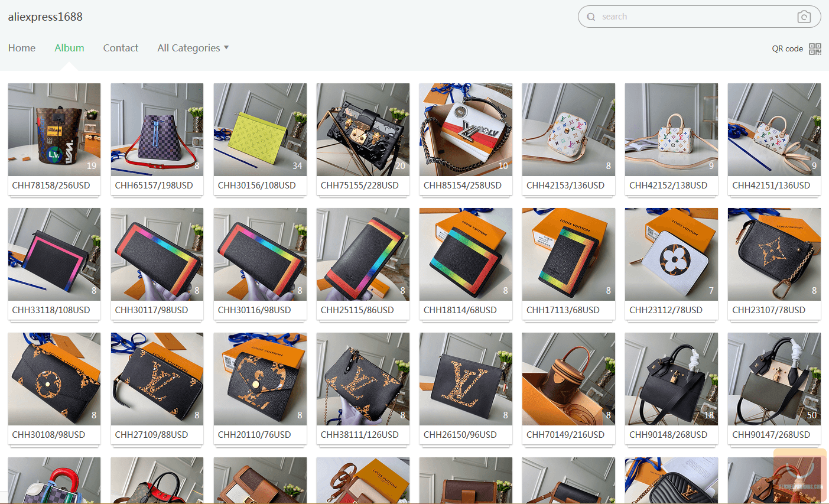The height and width of the screenshot is (504, 829).
Task: Expand the All Categories dropdown
Action: coord(193,48)
